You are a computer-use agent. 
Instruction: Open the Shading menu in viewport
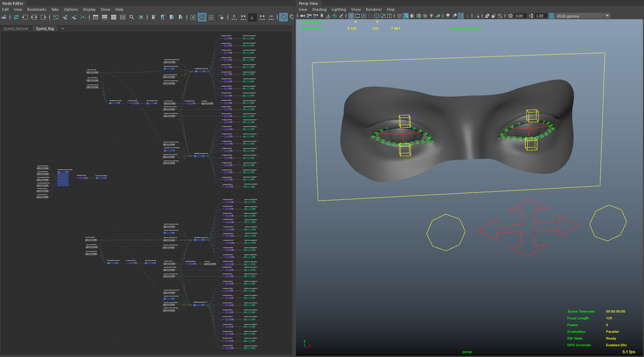pos(319,10)
